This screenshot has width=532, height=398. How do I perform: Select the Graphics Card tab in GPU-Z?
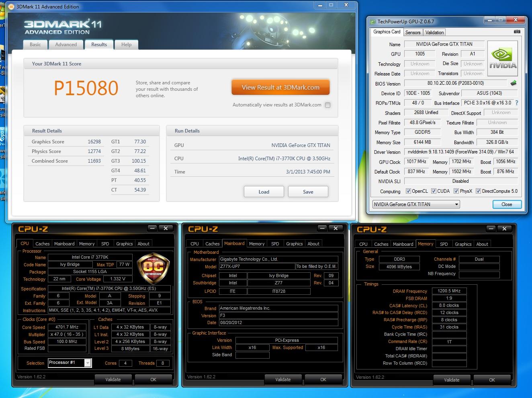[x=387, y=32]
